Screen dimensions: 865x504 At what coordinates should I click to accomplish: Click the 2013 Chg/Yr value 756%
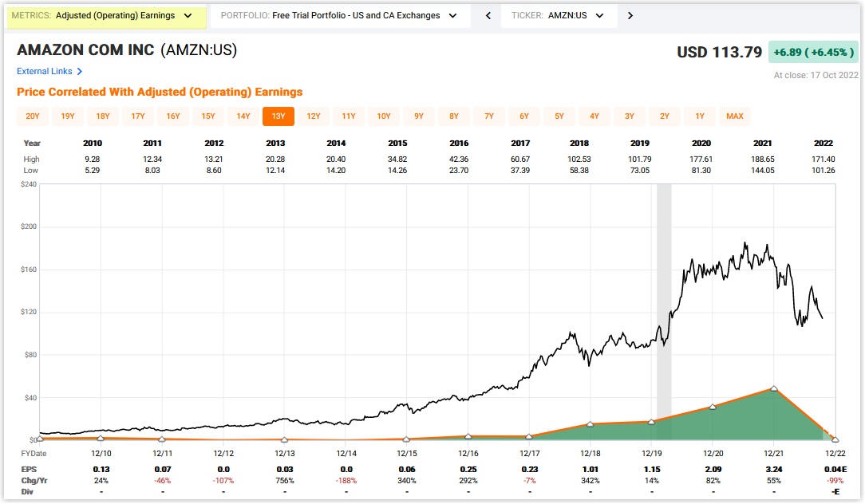click(285, 481)
